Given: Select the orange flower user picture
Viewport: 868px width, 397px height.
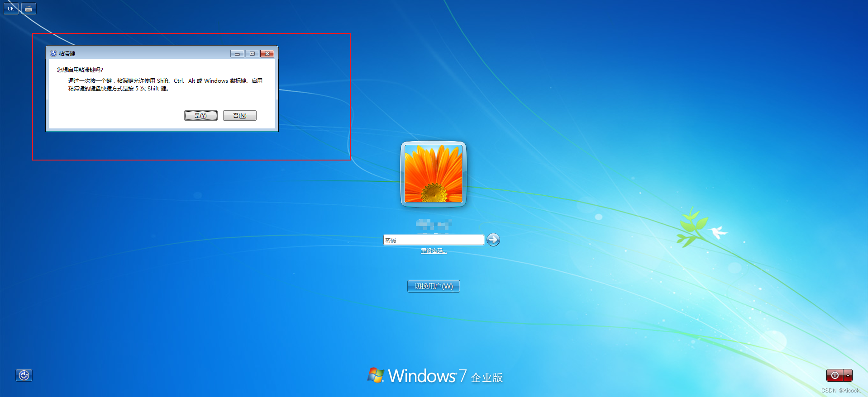Looking at the screenshot, I should click(x=434, y=174).
